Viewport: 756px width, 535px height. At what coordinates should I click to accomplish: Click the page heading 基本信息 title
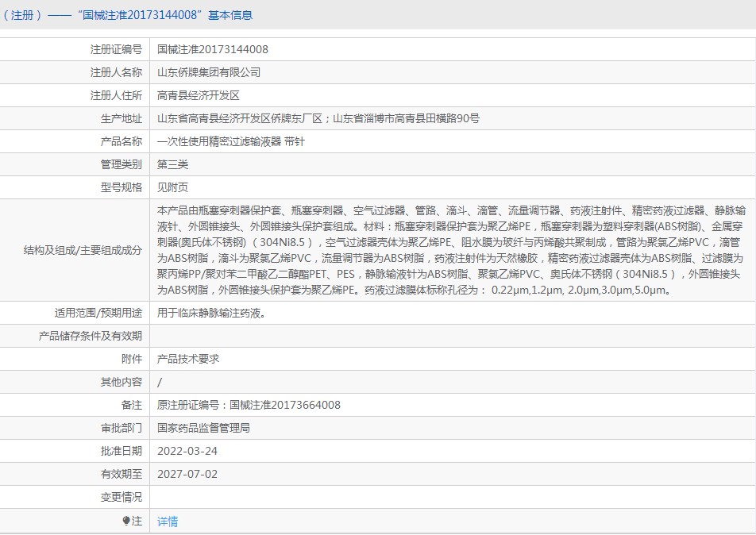(230, 15)
